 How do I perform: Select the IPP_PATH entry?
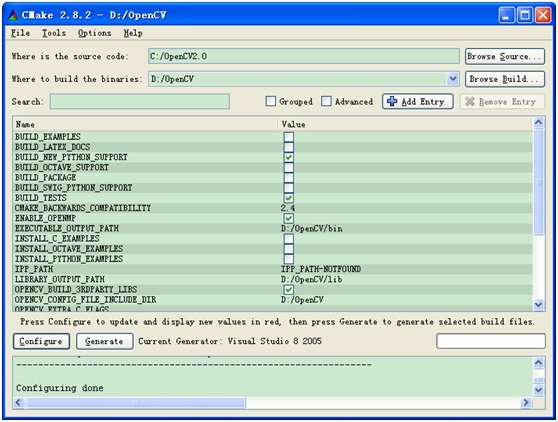(x=34, y=269)
